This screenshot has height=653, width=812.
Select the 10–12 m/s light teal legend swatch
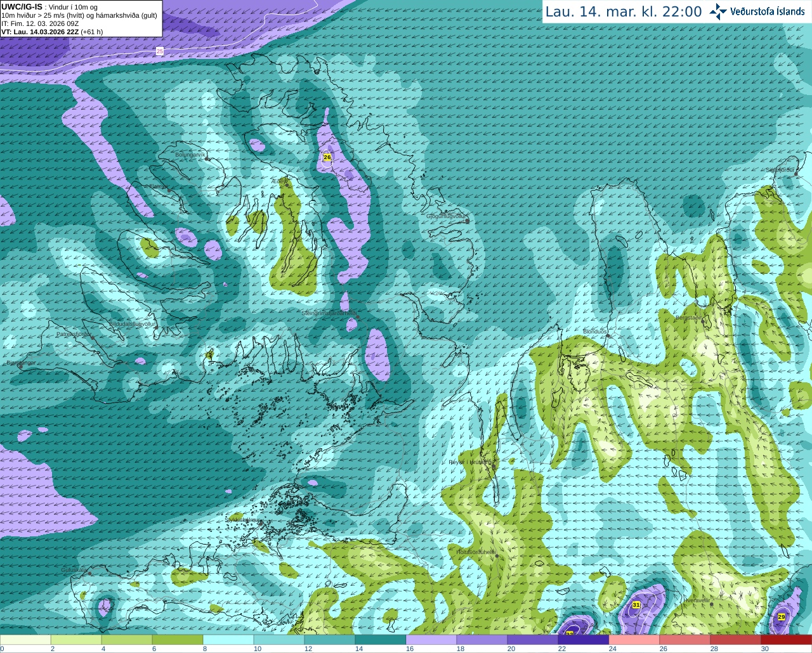279,640
